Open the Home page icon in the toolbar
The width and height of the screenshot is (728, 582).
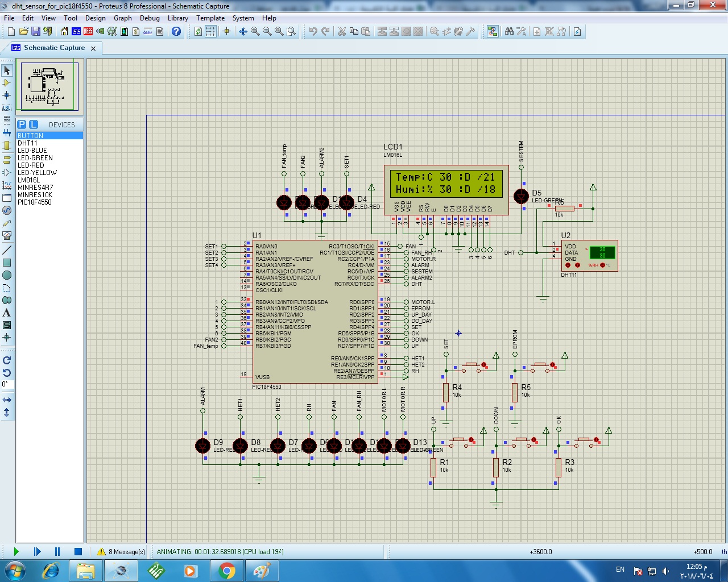coord(64,32)
